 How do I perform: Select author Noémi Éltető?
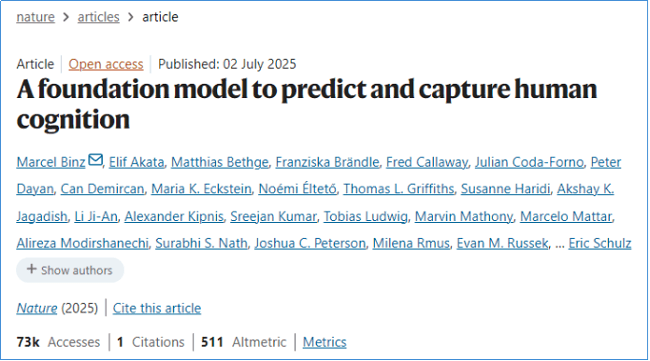298,189
